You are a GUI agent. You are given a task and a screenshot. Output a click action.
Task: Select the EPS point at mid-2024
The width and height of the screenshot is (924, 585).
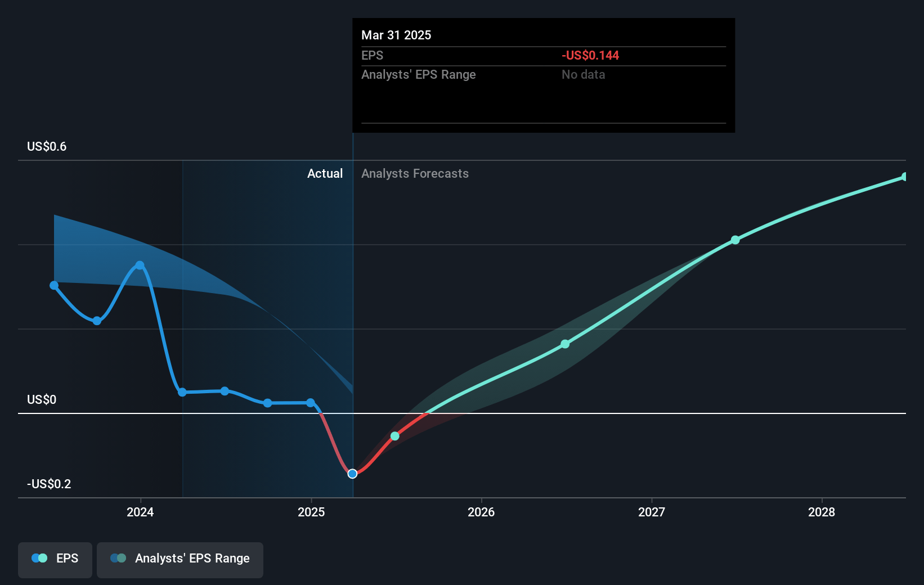[225, 390]
